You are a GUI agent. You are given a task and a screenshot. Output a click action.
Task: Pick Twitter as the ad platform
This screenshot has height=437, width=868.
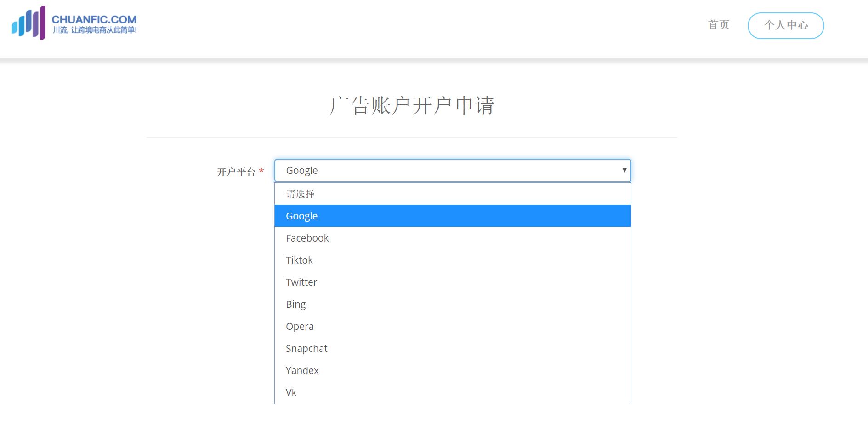point(453,282)
